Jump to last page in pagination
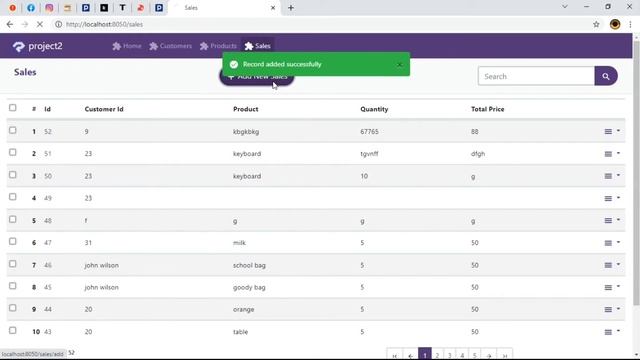 point(505,355)
